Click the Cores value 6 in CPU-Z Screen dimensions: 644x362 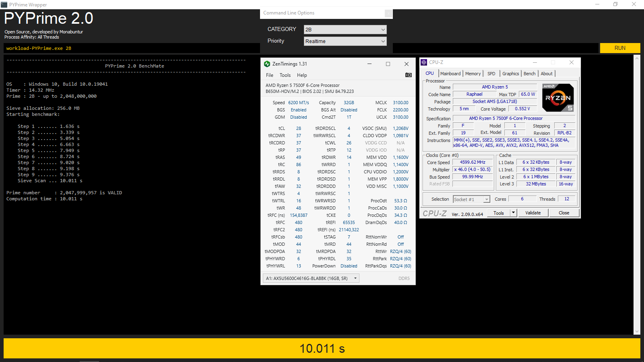click(x=522, y=199)
